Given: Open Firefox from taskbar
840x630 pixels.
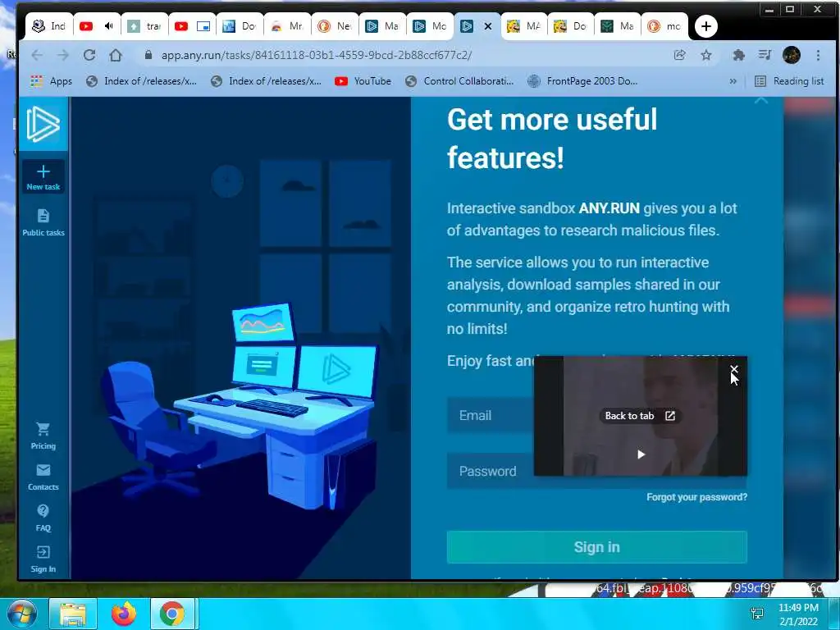Looking at the screenshot, I should coord(124,614).
